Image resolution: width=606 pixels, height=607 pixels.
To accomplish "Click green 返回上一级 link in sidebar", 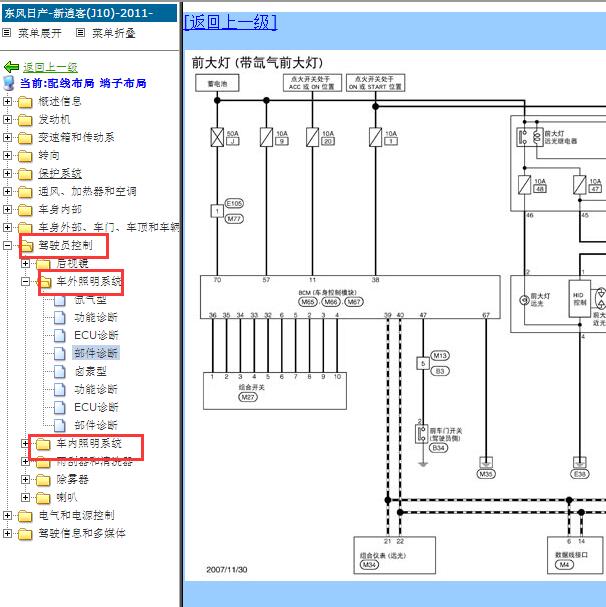I will pos(50,67).
